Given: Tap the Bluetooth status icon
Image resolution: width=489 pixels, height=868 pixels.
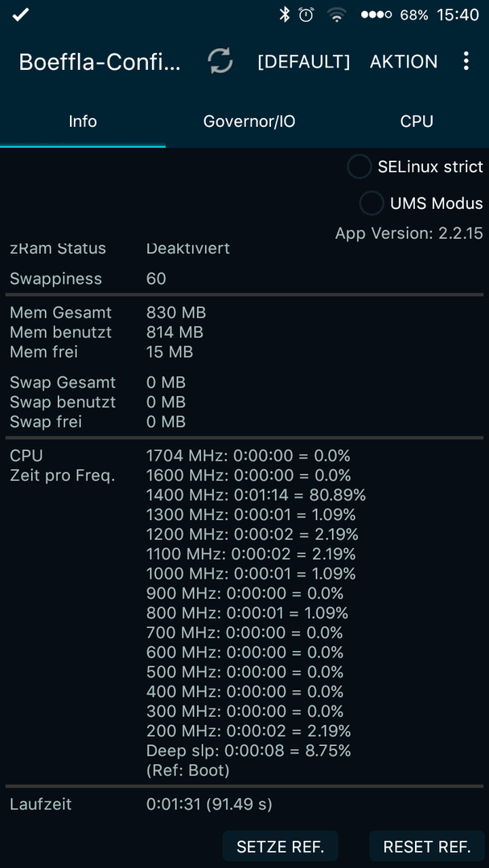Looking at the screenshot, I should 284,15.
